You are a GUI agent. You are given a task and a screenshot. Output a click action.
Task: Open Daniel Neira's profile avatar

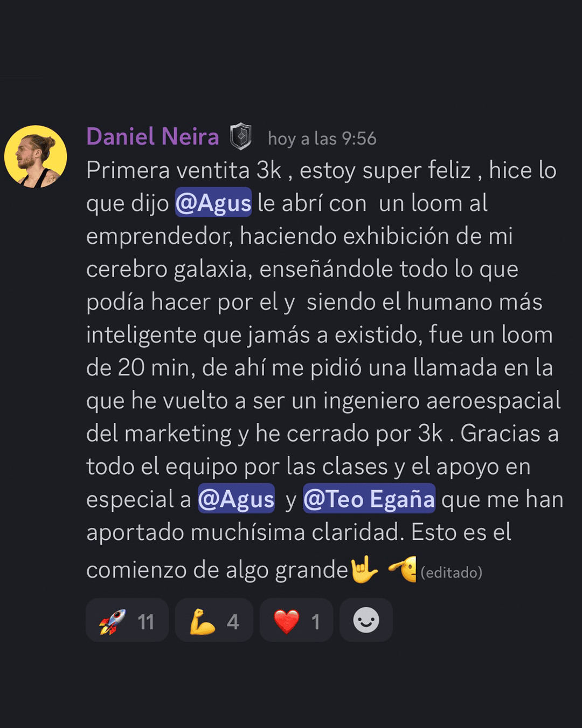(36, 157)
